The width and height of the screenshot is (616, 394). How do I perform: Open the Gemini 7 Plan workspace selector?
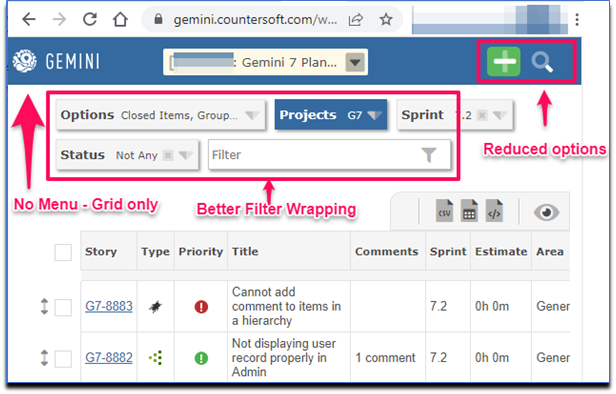(266, 62)
